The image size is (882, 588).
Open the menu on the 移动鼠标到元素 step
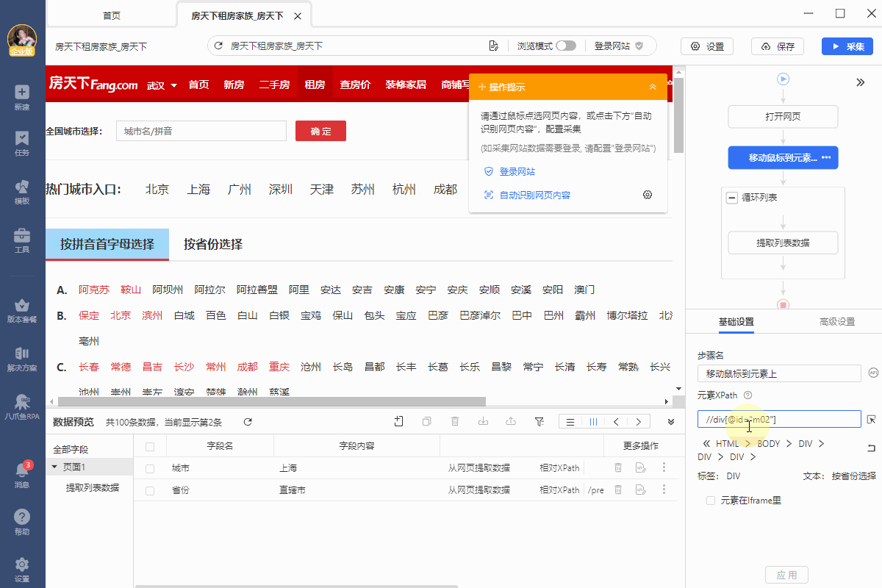tap(826, 158)
